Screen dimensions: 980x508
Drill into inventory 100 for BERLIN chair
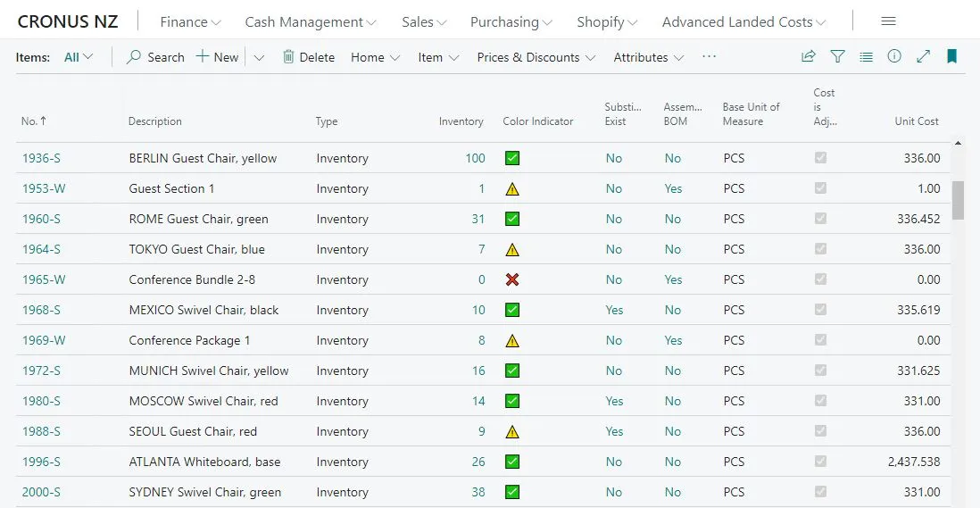coord(475,158)
